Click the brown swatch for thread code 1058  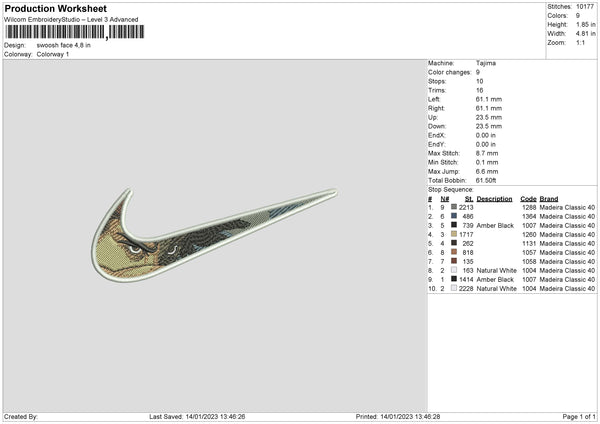coord(454,261)
